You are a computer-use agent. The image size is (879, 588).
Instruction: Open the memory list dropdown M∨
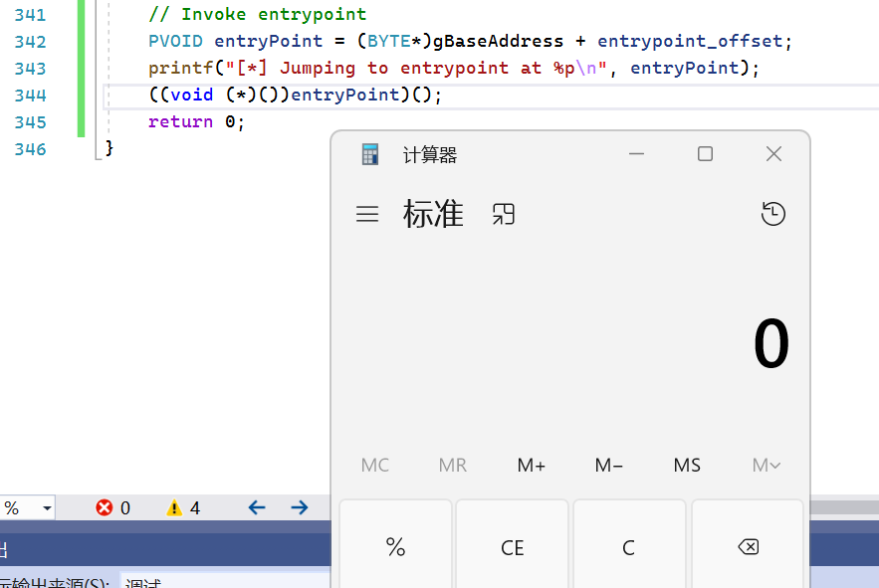[x=765, y=465]
